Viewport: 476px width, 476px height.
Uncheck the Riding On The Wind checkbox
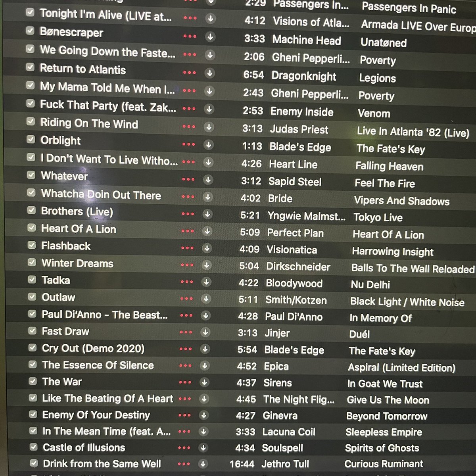(31, 121)
